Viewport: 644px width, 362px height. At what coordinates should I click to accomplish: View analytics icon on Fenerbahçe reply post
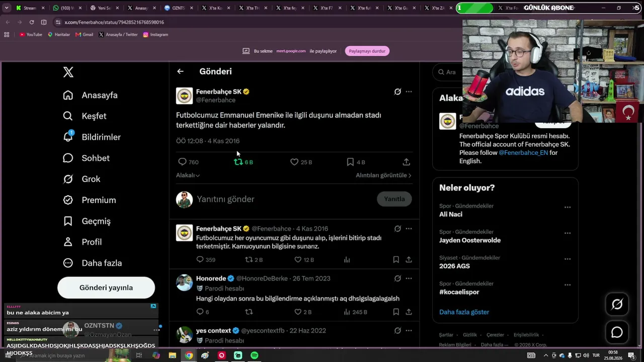click(347, 259)
